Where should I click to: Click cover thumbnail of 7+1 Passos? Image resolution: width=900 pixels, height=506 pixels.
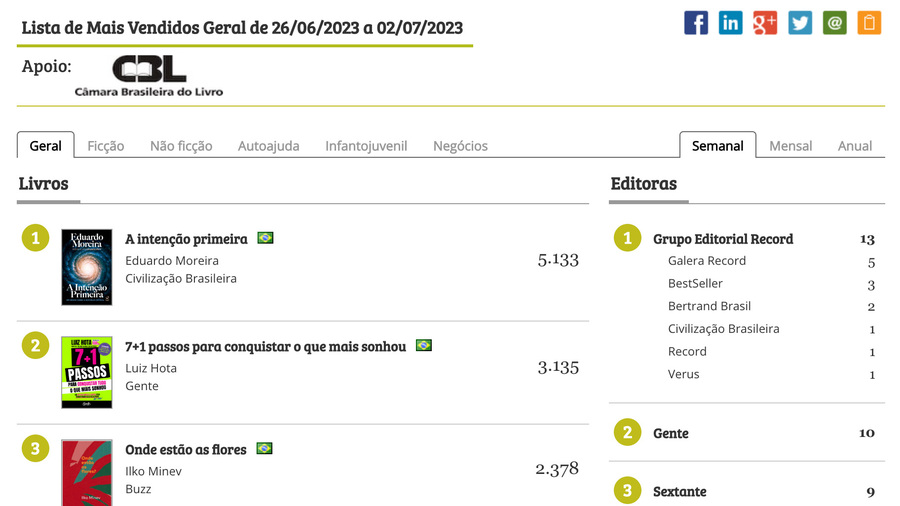point(87,372)
